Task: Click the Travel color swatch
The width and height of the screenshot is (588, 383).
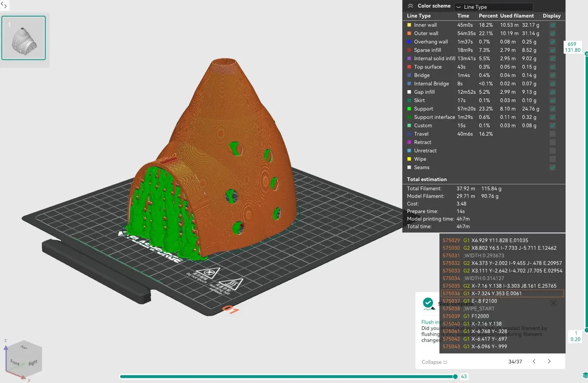Action: [x=409, y=134]
